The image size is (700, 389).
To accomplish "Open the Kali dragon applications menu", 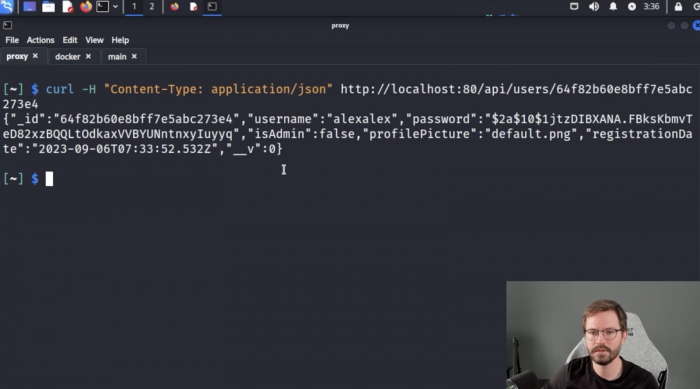I will (7, 6).
